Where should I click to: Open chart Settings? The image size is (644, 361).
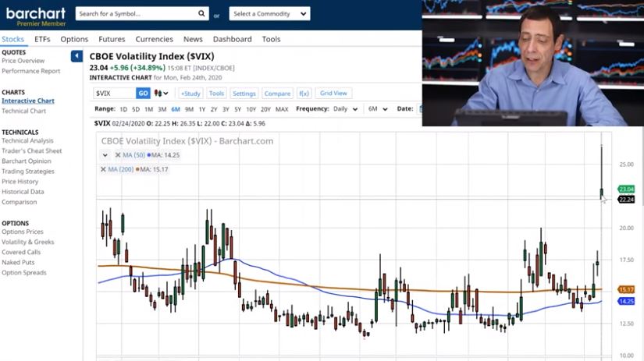[x=244, y=93]
